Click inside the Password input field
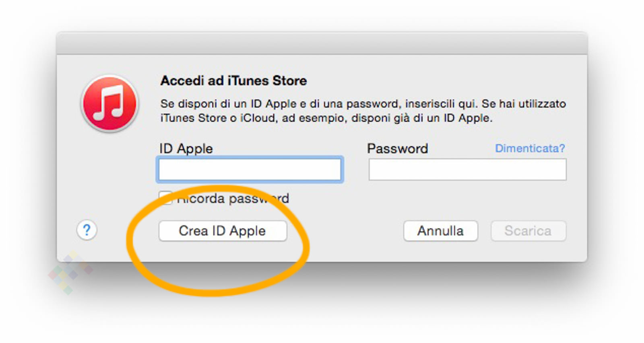Viewport: 644px width, 343px height. pos(467,169)
